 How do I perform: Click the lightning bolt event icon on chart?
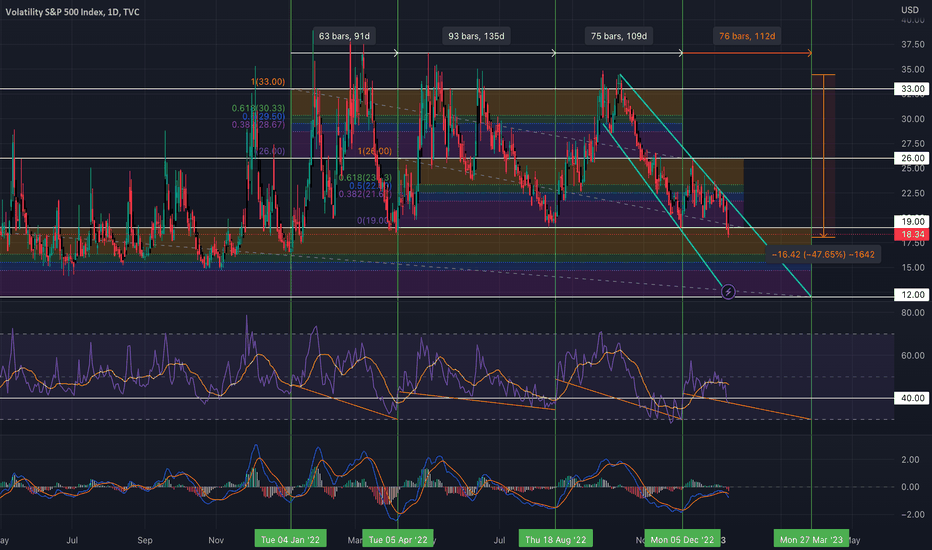728,292
